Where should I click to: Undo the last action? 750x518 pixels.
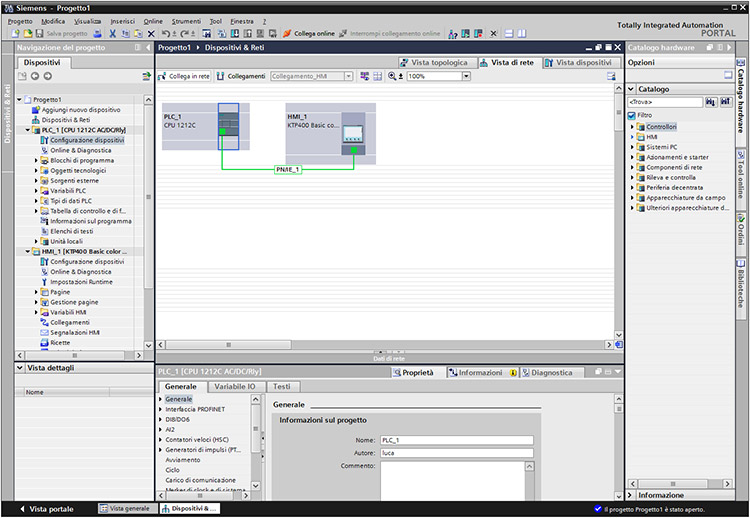pyautogui.click(x=165, y=33)
